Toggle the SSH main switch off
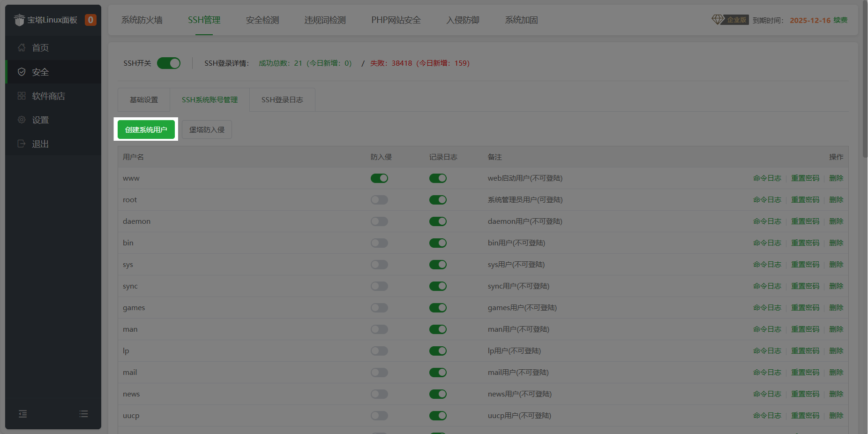Viewport: 868px width, 434px height. (x=169, y=63)
